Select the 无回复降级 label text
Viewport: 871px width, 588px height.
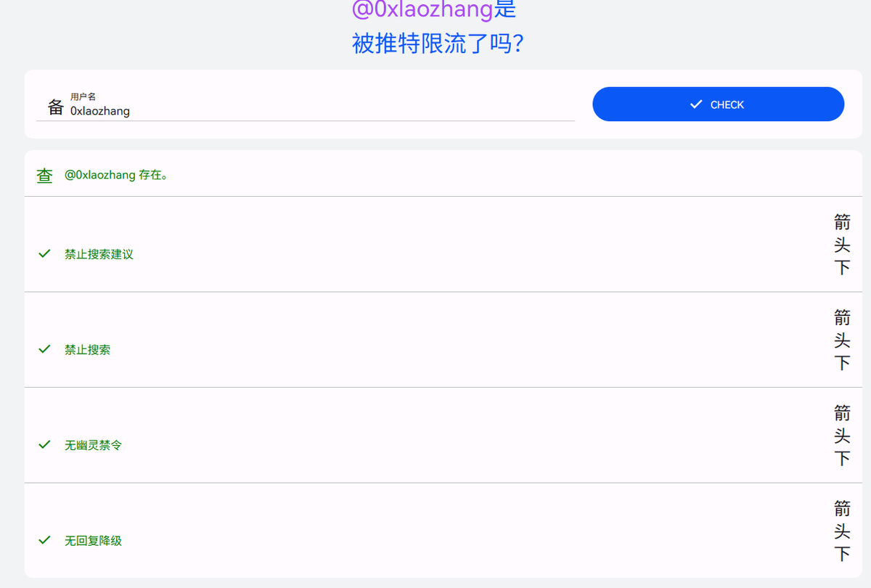click(93, 541)
